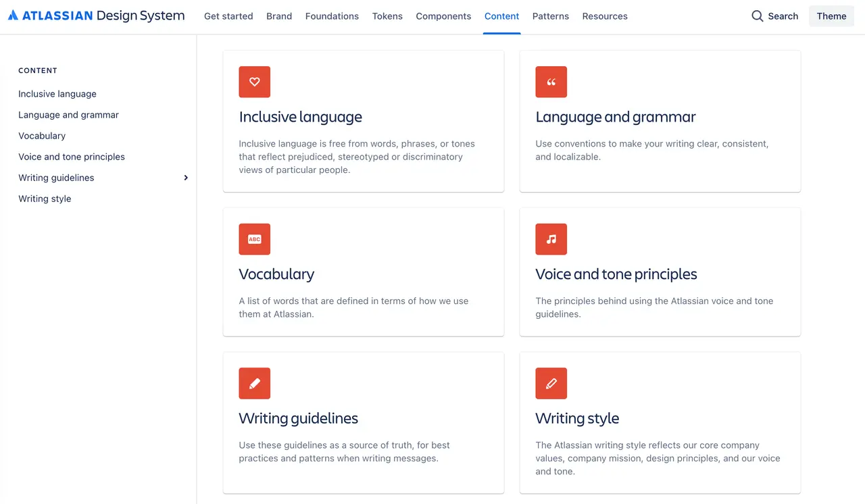Click the edit pen icon on Writing style card
This screenshot has width=865, height=504.
point(551,383)
